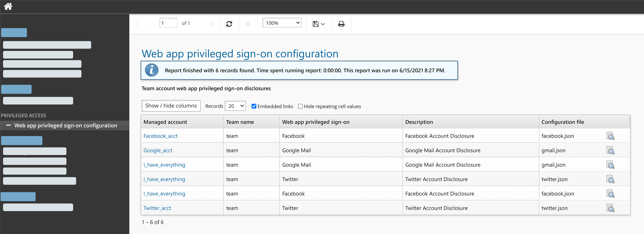Preview the facebook.json configuration file

pos(611,136)
